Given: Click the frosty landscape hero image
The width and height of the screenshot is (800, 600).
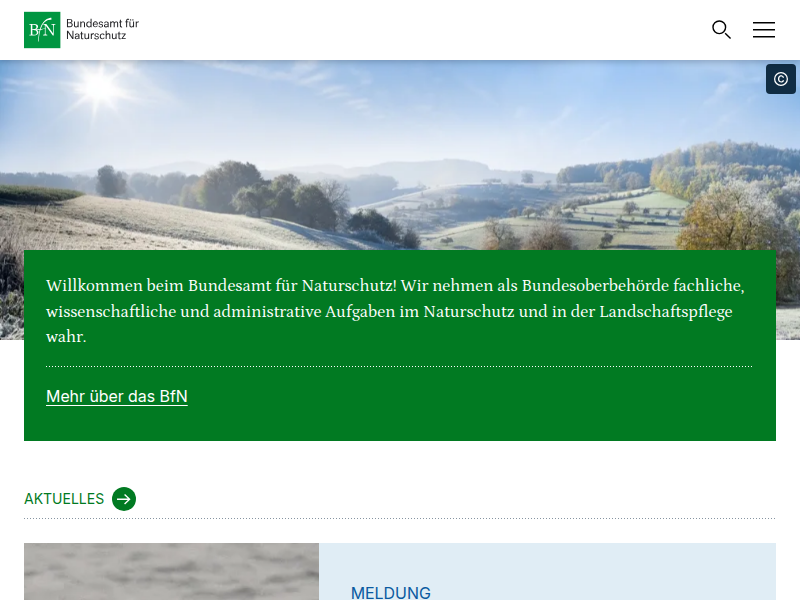Looking at the screenshot, I should [400, 150].
